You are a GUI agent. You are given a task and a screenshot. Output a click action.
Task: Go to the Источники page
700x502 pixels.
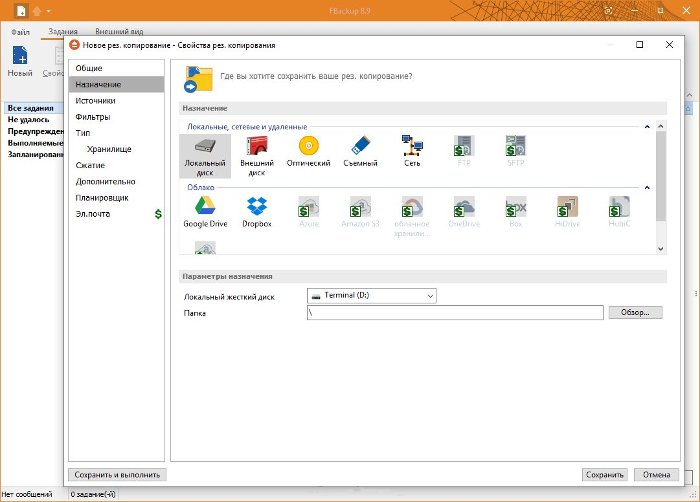117,100
